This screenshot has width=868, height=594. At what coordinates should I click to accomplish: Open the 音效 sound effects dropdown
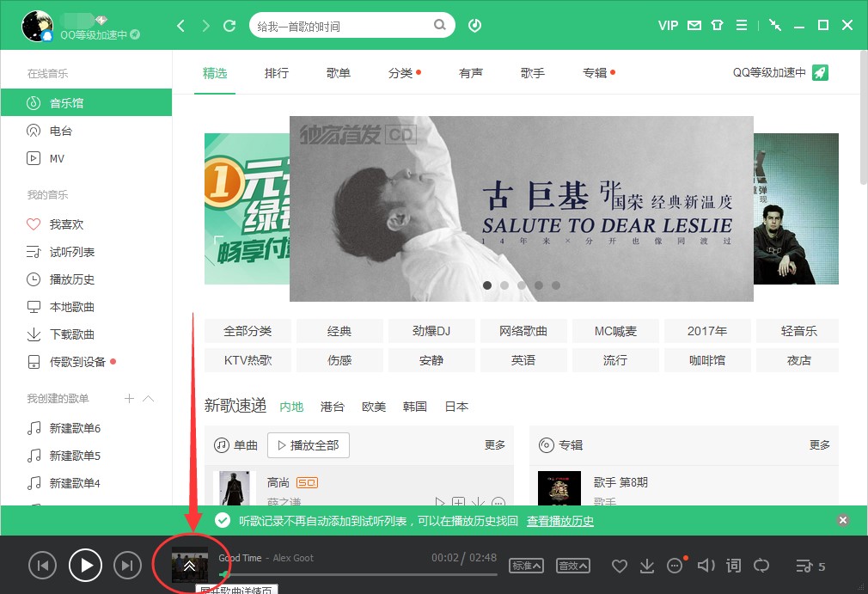coord(572,566)
